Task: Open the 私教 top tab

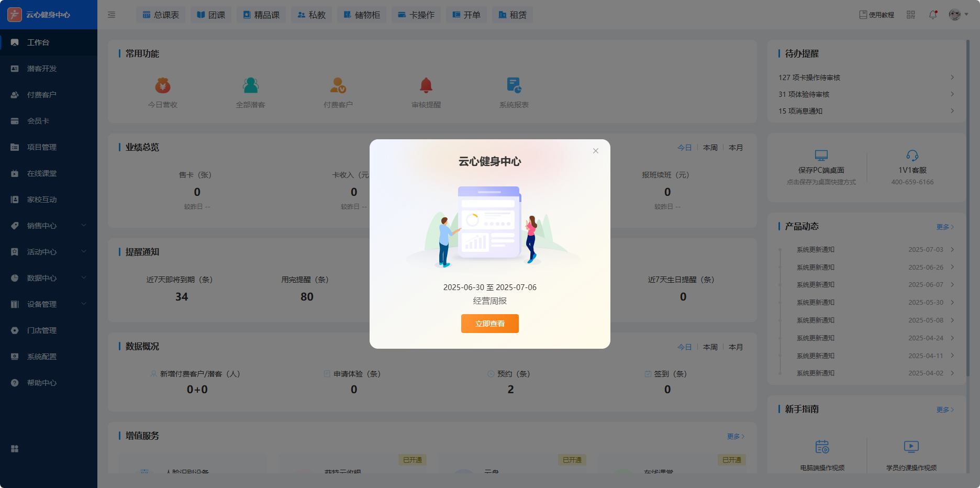Action: tap(311, 15)
